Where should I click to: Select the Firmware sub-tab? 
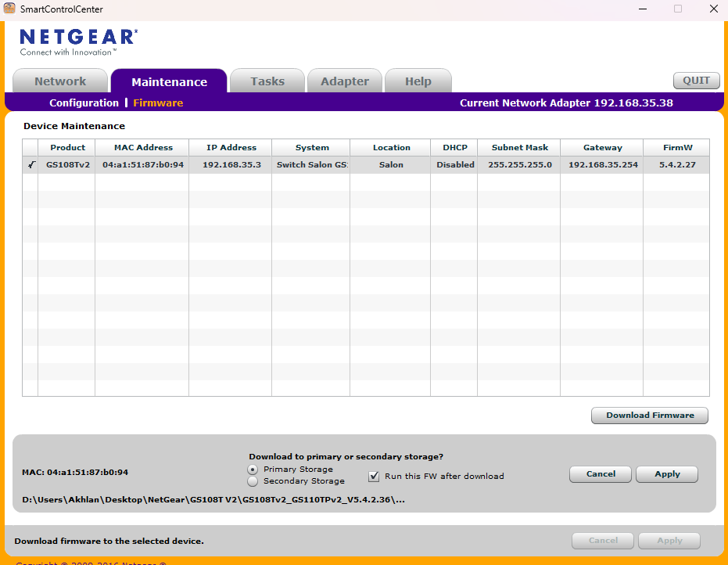pos(158,103)
